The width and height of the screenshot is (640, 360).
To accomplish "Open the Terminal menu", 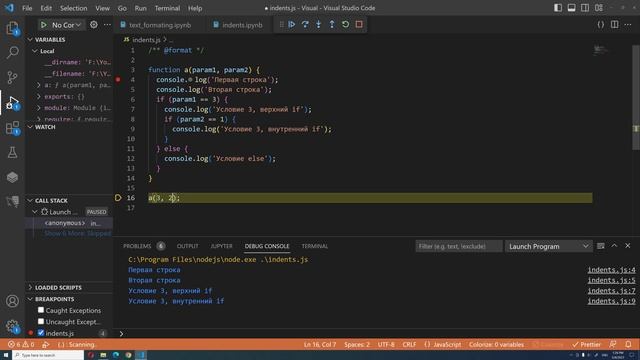I will click(x=167, y=8).
